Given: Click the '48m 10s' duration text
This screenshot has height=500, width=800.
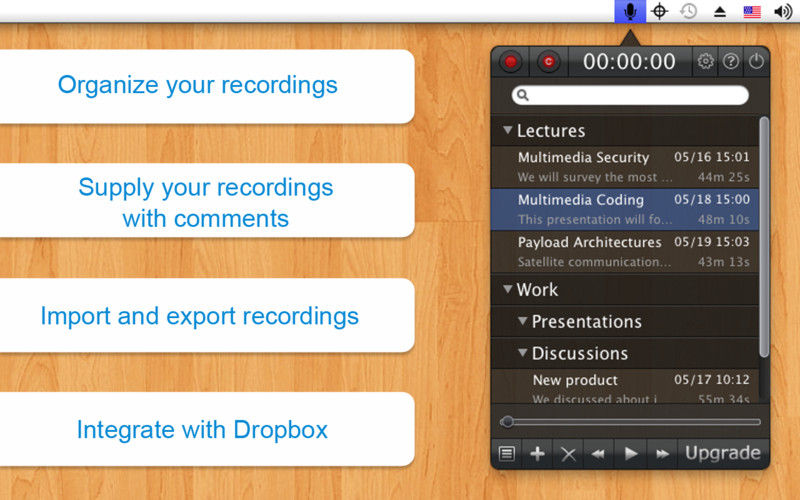Looking at the screenshot, I should 723,219.
